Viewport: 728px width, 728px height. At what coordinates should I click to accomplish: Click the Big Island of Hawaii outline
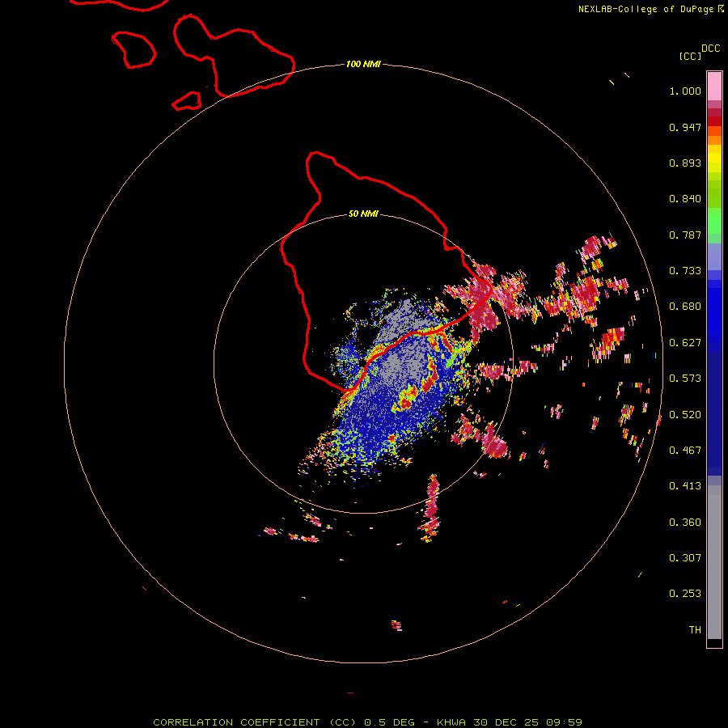385,272
